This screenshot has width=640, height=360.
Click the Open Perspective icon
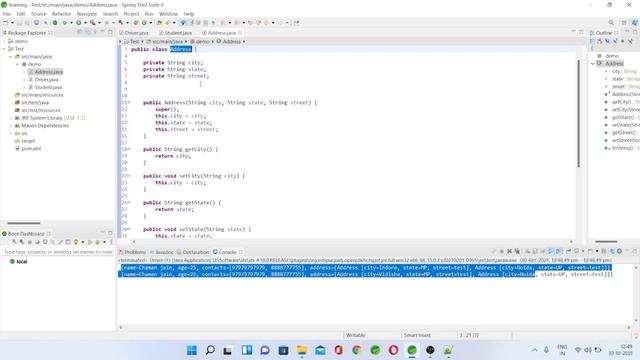pos(624,23)
